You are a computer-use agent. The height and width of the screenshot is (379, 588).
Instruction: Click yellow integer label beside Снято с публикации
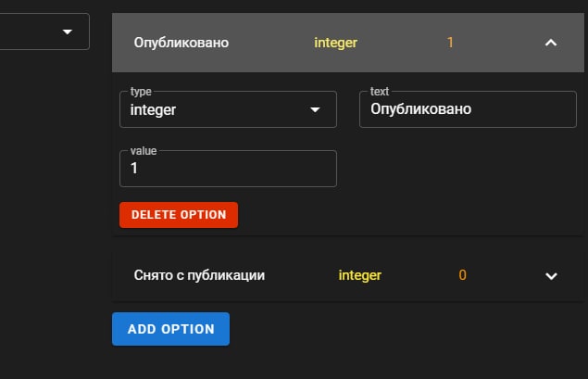pos(359,276)
